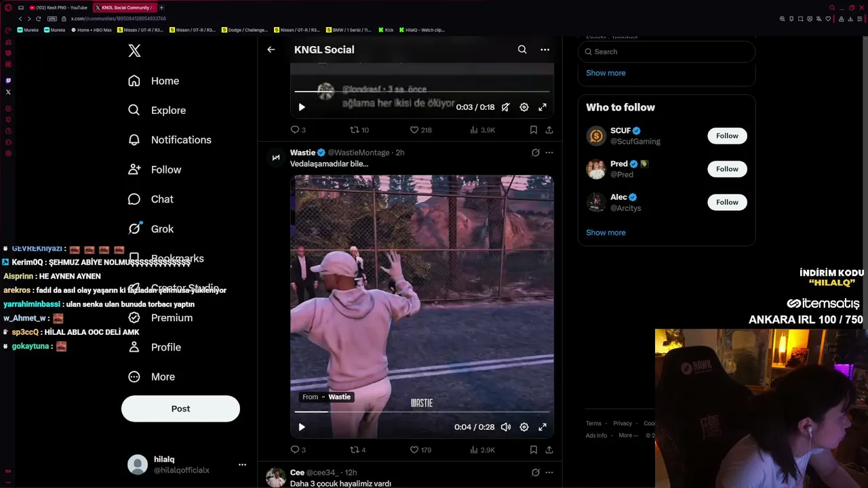Repost Wastie's post
The image size is (868, 488).
point(357,449)
